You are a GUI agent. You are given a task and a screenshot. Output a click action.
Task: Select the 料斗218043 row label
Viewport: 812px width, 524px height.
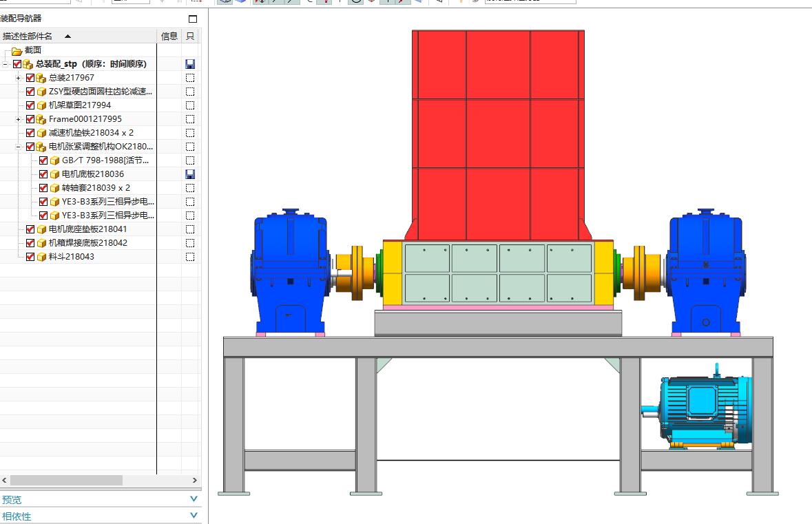[x=72, y=257]
